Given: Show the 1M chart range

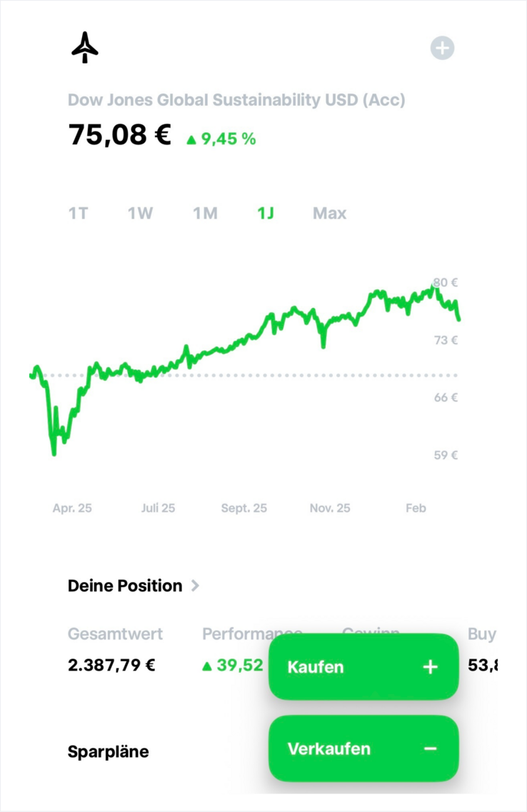Looking at the screenshot, I should point(205,213).
